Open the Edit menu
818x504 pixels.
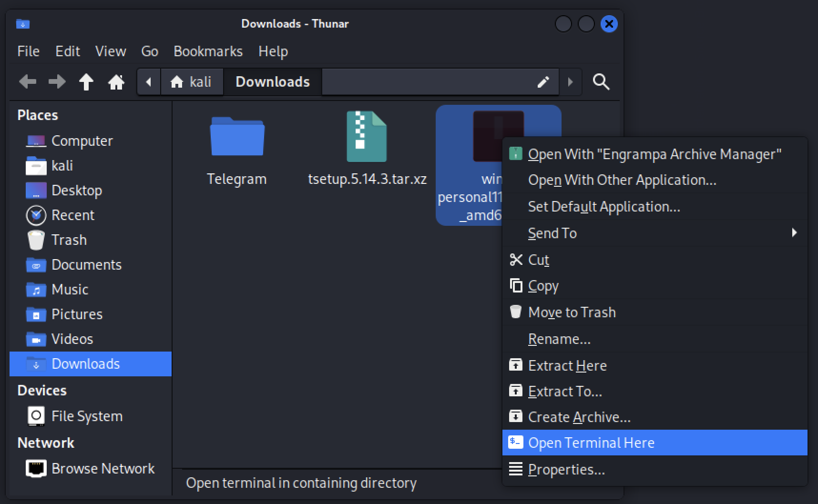(68, 51)
